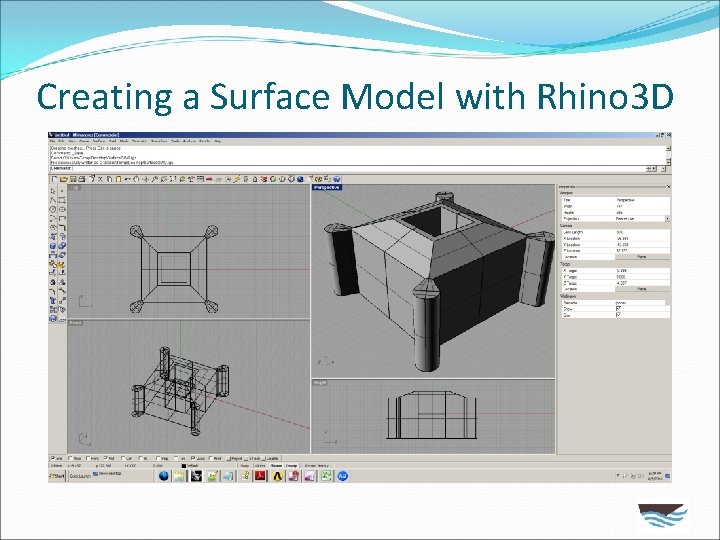The height and width of the screenshot is (540, 720).
Task: Toggle wallpaper Gray checkbox in Properties panel
Action: tap(619, 315)
